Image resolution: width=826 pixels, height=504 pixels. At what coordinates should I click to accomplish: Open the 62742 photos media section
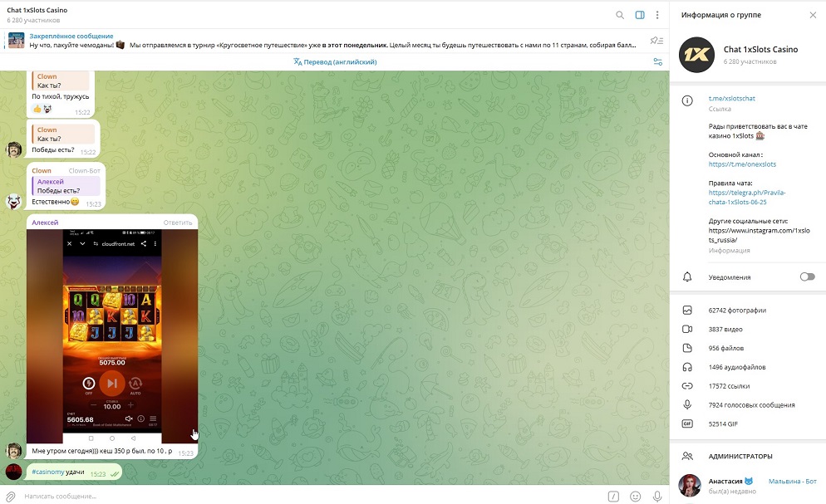737,311
